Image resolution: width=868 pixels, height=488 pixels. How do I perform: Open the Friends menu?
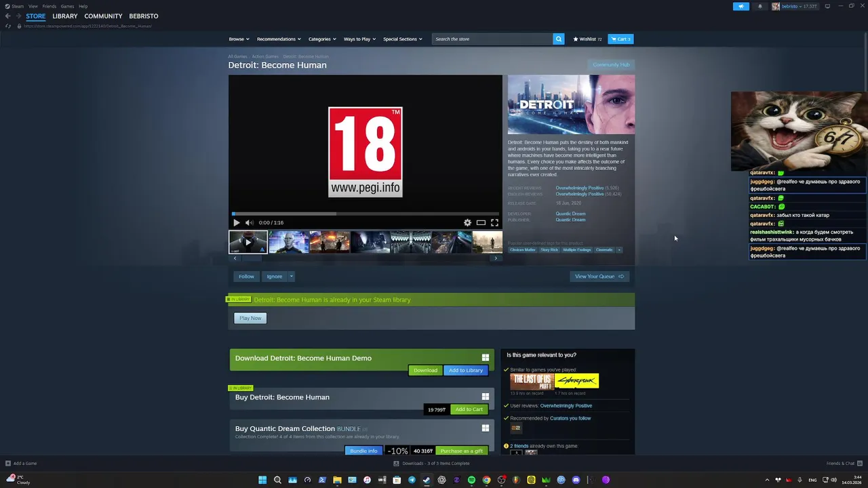50,6
